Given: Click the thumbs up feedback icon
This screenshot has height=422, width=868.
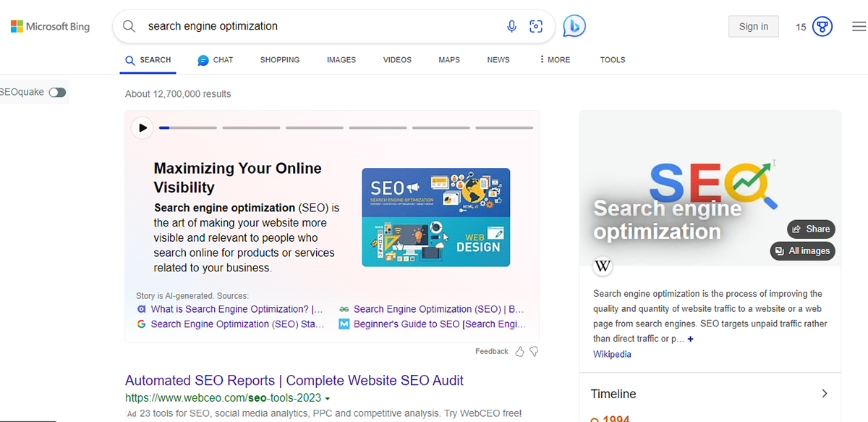Looking at the screenshot, I should click(519, 352).
